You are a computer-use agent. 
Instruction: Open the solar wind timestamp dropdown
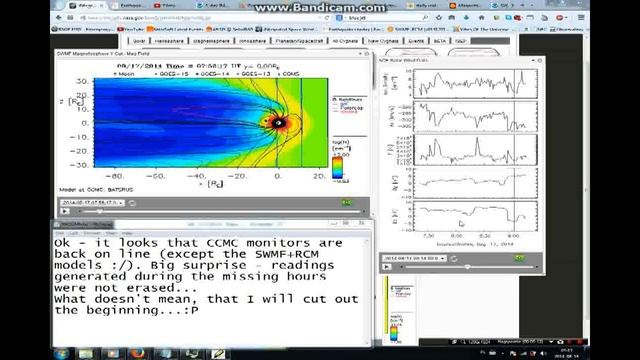(x=414, y=258)
